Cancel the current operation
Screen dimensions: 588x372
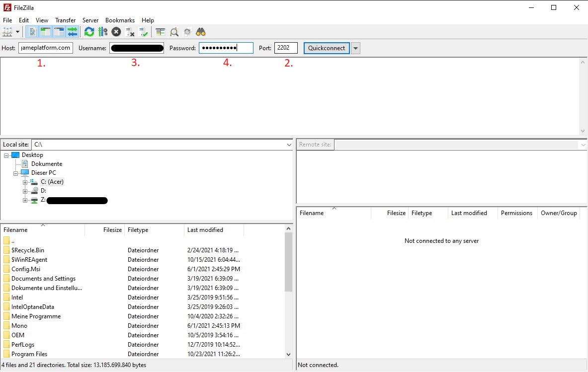point(116,32)
